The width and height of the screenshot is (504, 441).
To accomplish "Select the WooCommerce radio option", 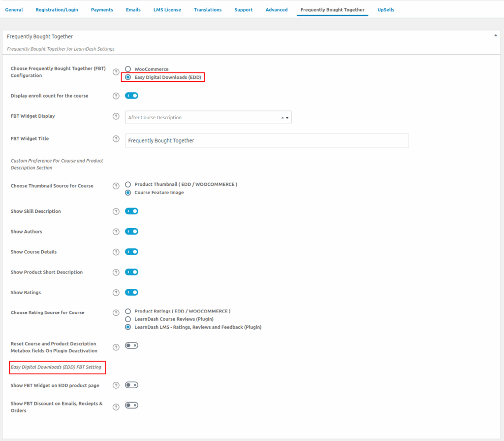I will 128,69.
